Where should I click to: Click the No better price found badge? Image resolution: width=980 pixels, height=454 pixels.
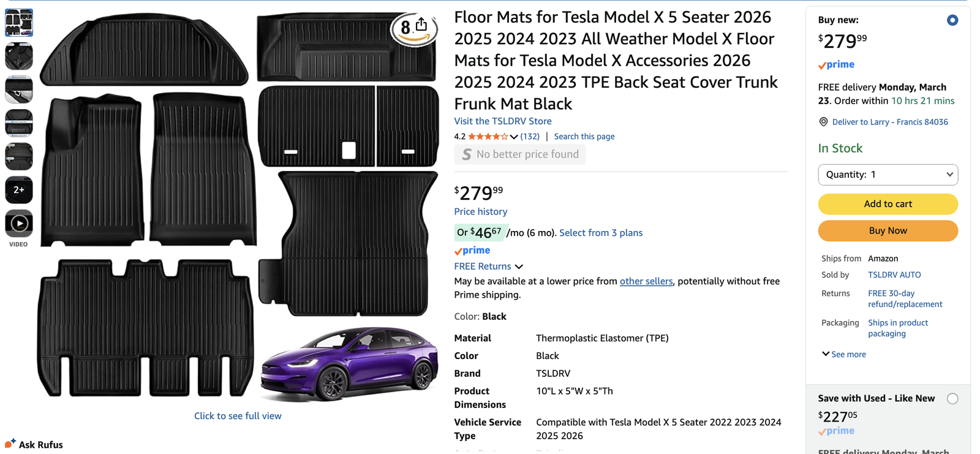520,154
